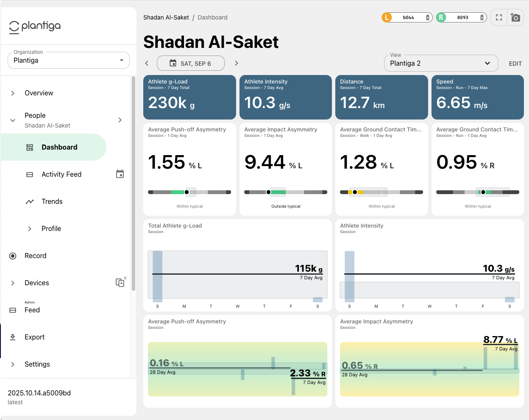
Task: Open the SAT, SEP 6 date picker
Action: point(190,63)
